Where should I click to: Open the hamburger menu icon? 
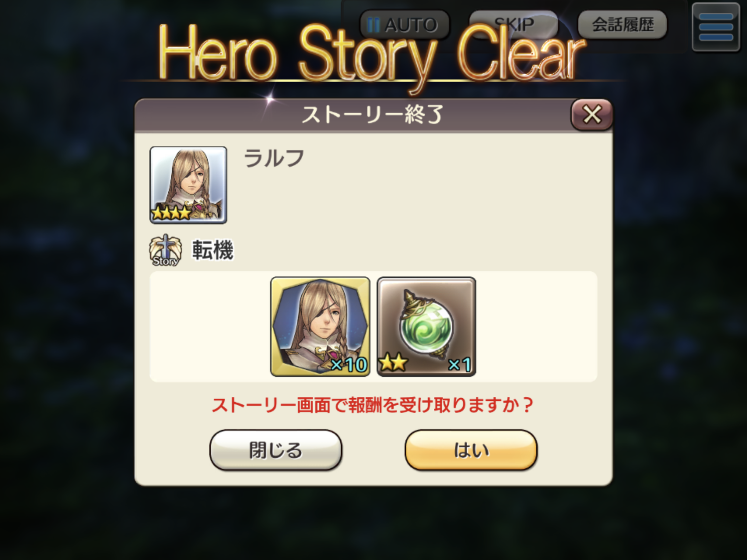[x=716, y=27]
